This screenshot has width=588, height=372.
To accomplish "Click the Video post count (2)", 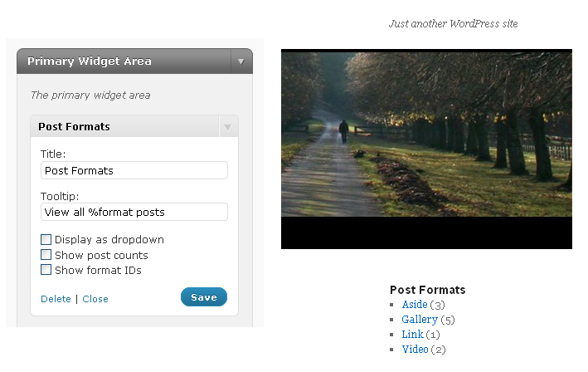I will click(438, 350).
